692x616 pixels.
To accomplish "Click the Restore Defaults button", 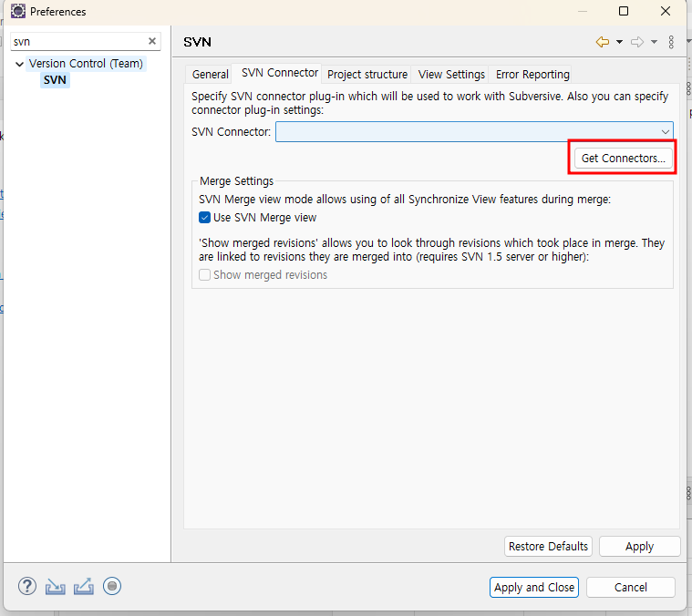I will (x=548, y=547).
